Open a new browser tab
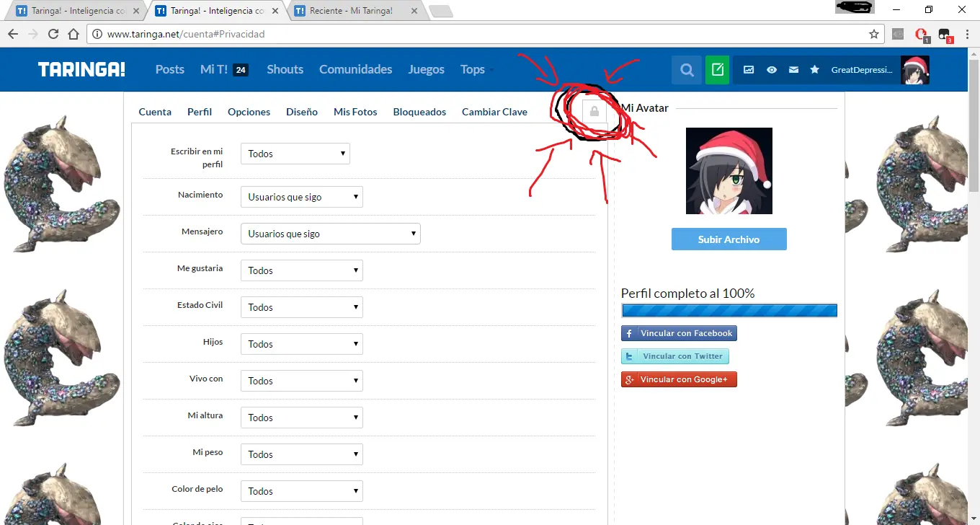The height and width of the screenshot is (525, 980). (x=440, y=11)
